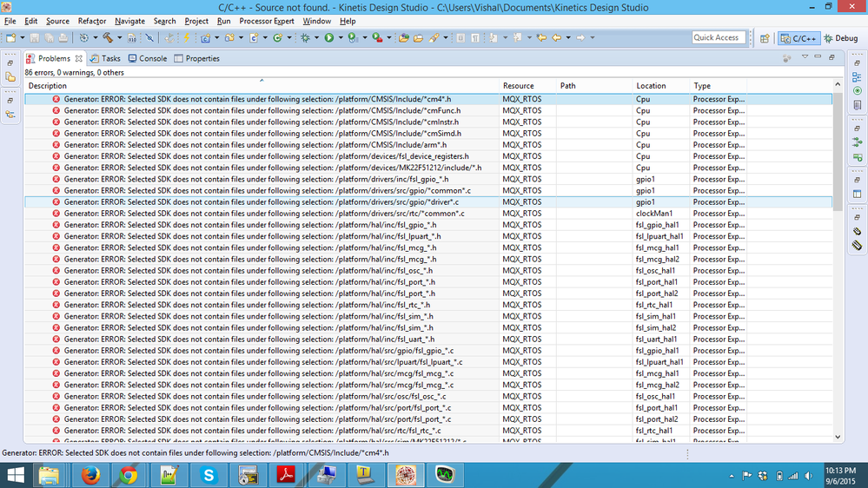
Task: Click the Debug bug toolbar icon
Action: (x=305, y=37)
